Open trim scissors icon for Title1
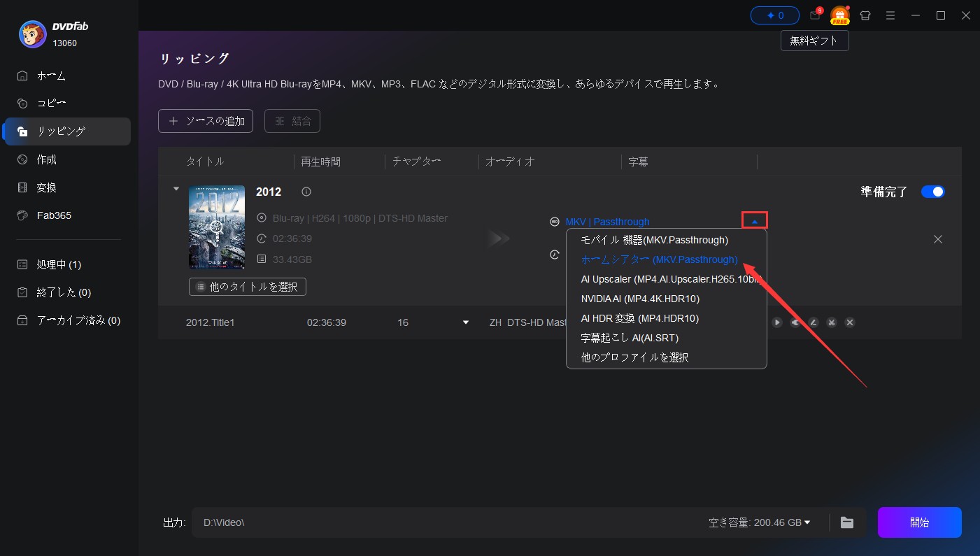Image resolution: width=980 pixels, height=556 pixels. coord(832,322)
